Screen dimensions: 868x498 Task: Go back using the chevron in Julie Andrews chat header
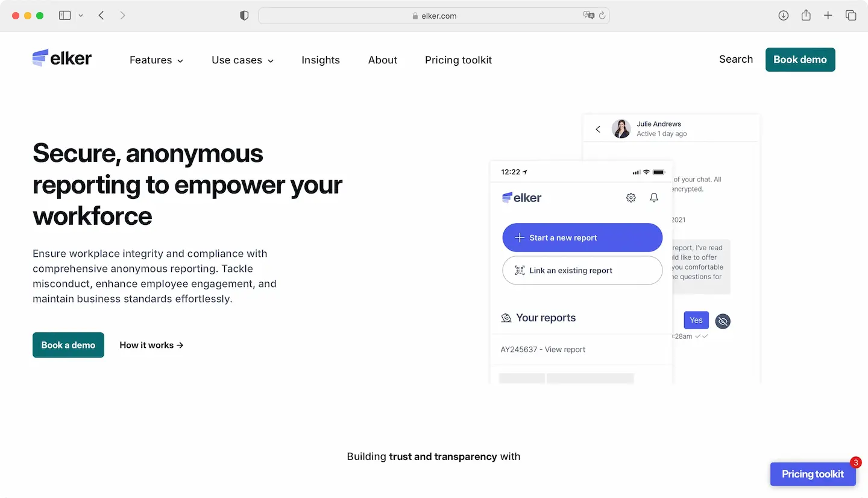pos(597,129)
